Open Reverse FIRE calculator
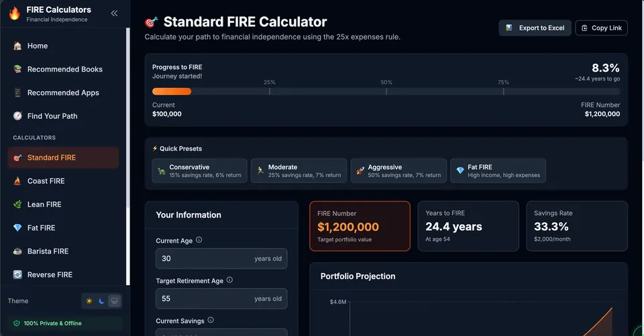 [x=63, y=274]
